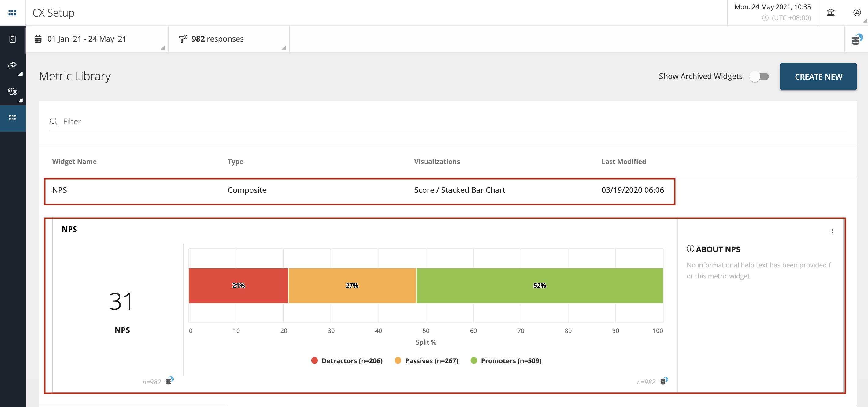Click the 03/19/2020 06:06 date cell
The width and height of the screenshot is (868, 407).
(x=632, y=190)
